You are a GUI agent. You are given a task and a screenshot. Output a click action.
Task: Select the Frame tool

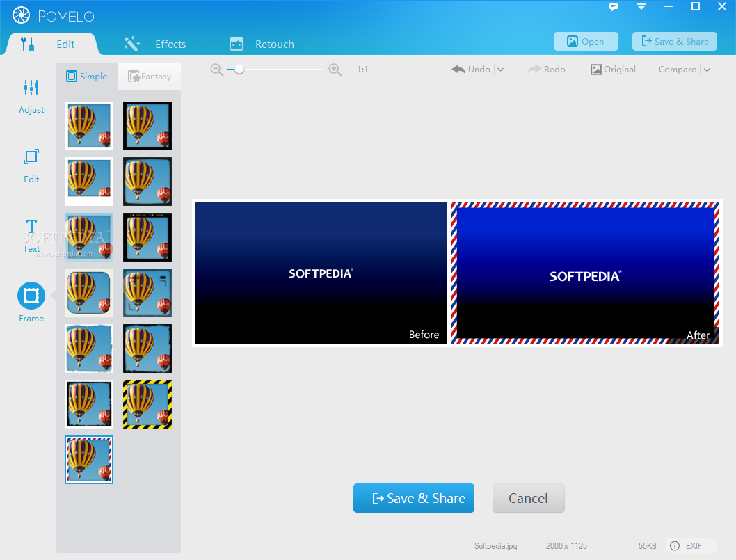[31, 302]
